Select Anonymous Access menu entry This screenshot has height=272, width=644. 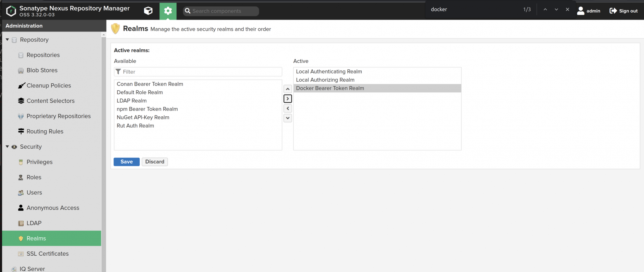53,208
